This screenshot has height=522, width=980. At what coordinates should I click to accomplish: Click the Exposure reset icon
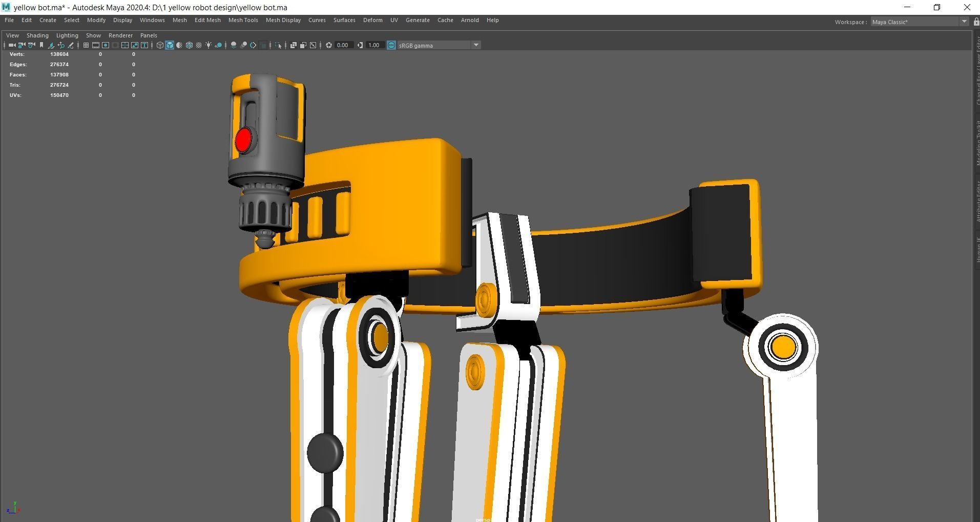(x=329, y=45)
